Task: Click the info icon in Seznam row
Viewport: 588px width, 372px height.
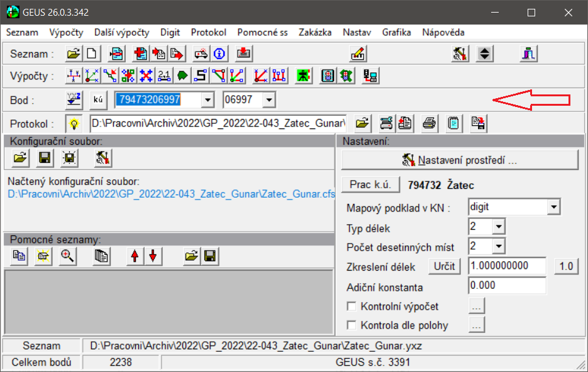Action: (219, 54)
